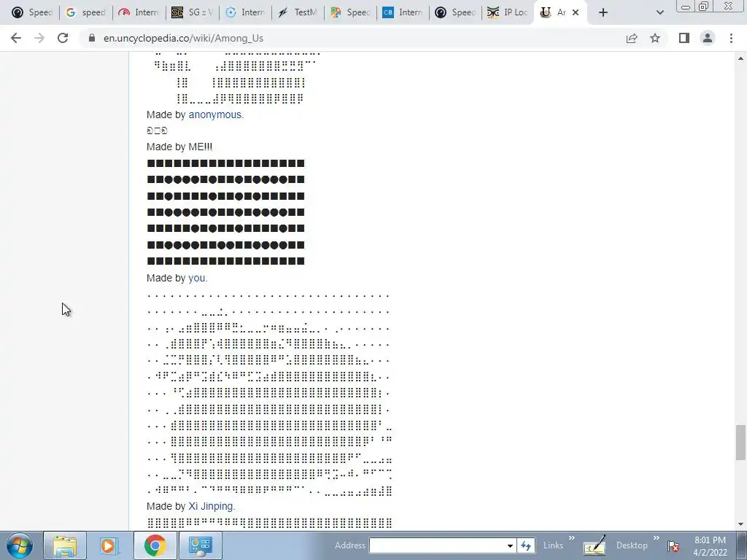Expand the tab search chevron
The width and height of the screenshot is (747, 560).
(659, 12)
